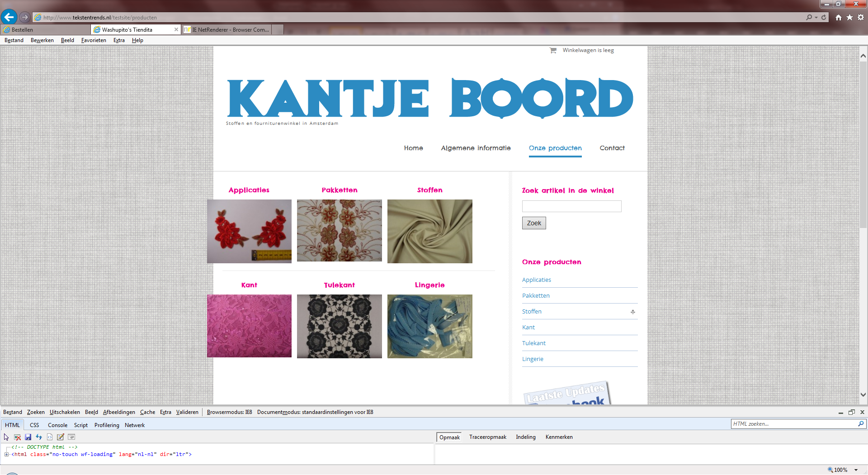Switch to the Netwerk tab
This screenshot has height=475, width=868.
(x=135, y=425)
